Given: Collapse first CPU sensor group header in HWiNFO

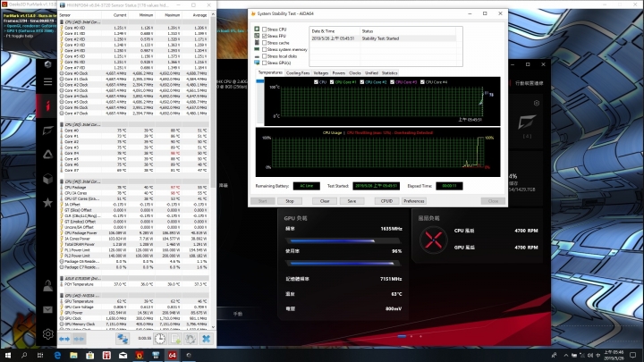Looking at the screenshot, I should pos(134,21).
